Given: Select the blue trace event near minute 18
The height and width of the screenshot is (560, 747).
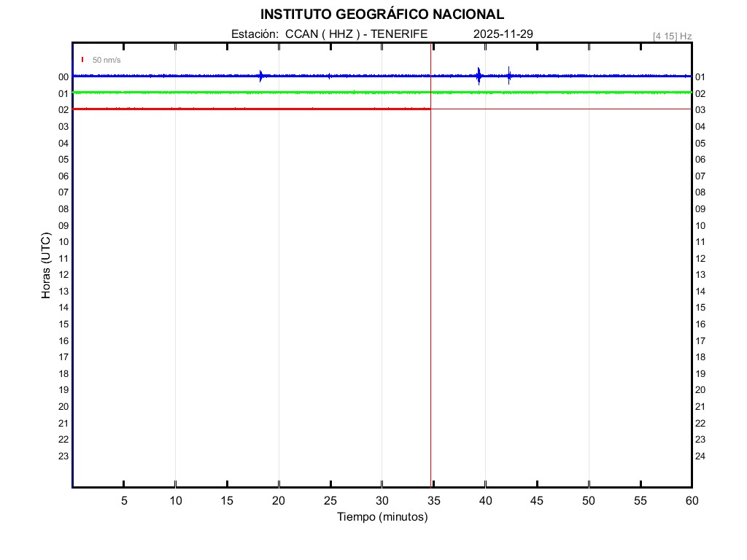Looking at the screenshot, I should pyautogui.click(x=260, y=76).
